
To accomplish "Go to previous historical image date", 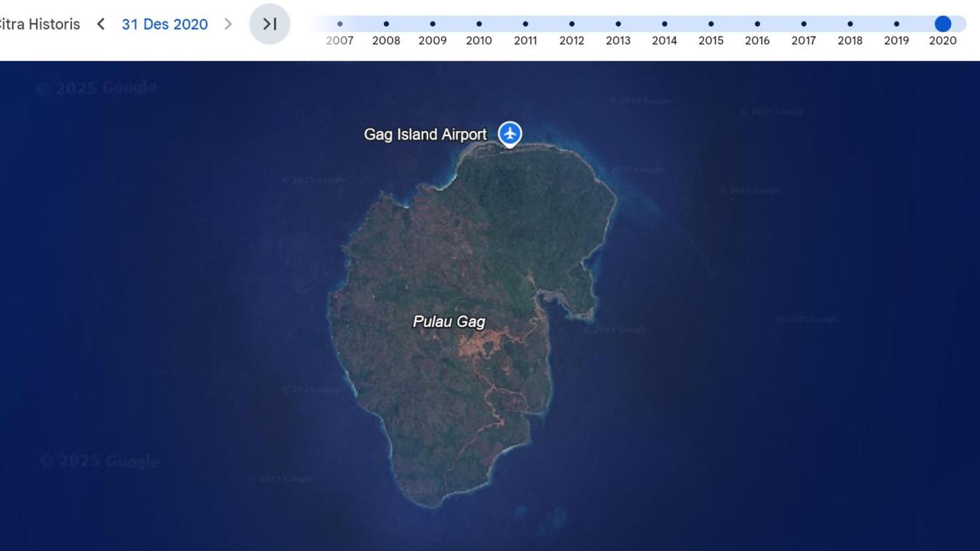I will [x=100, y=24].
